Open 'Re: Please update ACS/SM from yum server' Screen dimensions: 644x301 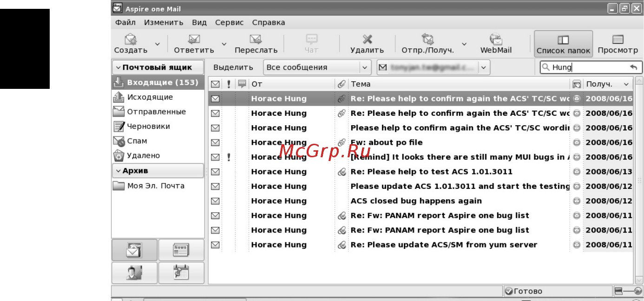tap(444, 245)
